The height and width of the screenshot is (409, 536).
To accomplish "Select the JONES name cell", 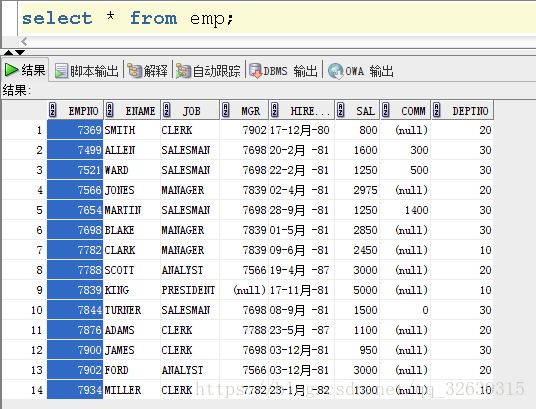I will (132, 190).
